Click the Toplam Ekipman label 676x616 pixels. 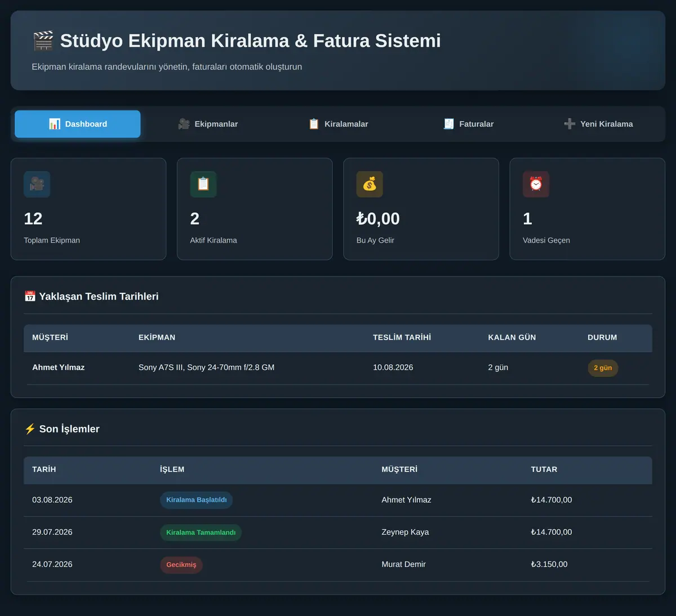click(x=52, y=240)
